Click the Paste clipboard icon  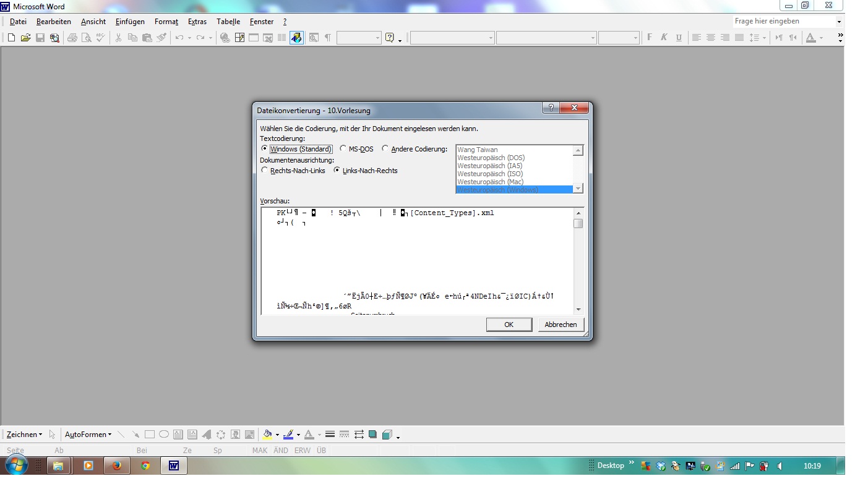147,38
